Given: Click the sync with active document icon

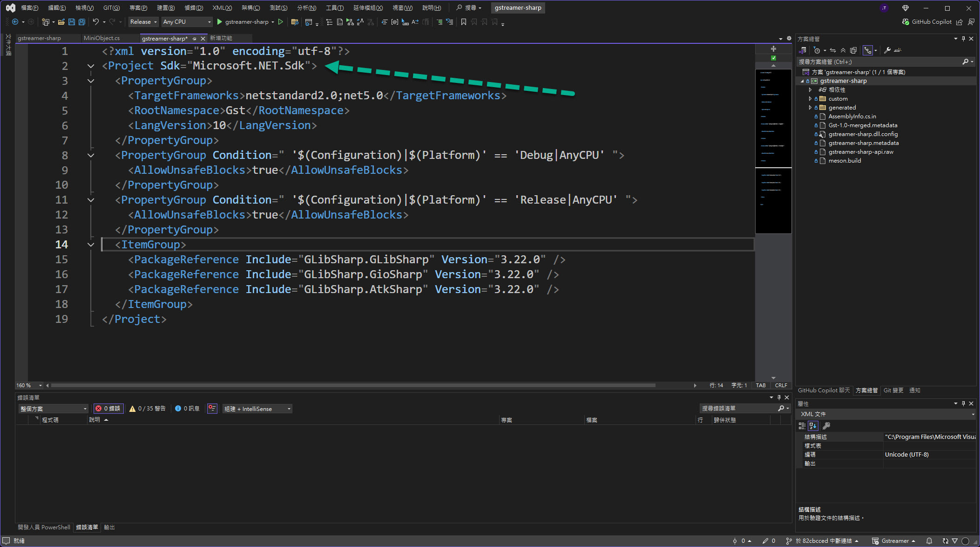Looking at the screenshot, I should click(x=833, y=50).
